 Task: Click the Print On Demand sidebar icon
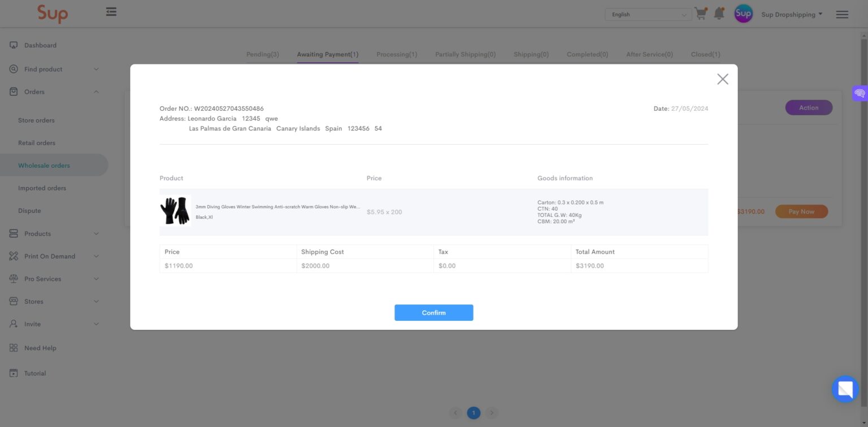[13, 256]
